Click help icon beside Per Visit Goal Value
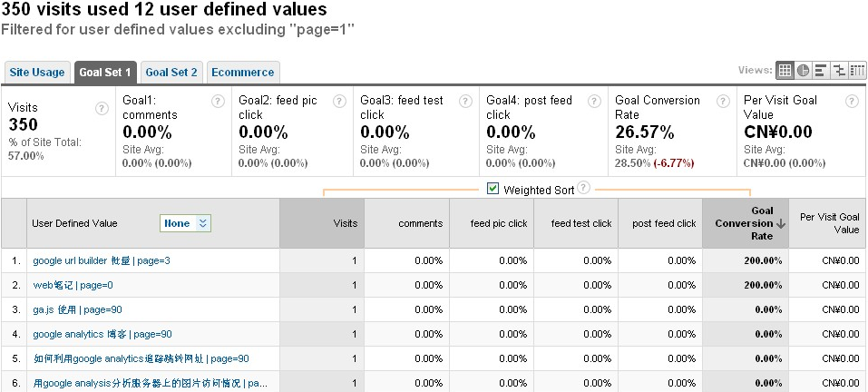868x392 pixels. click(x=852, y=101)
